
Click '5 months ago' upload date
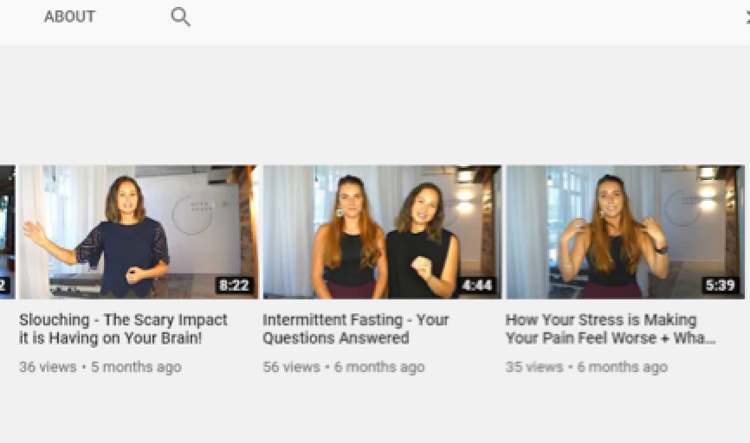click(136, 367)
